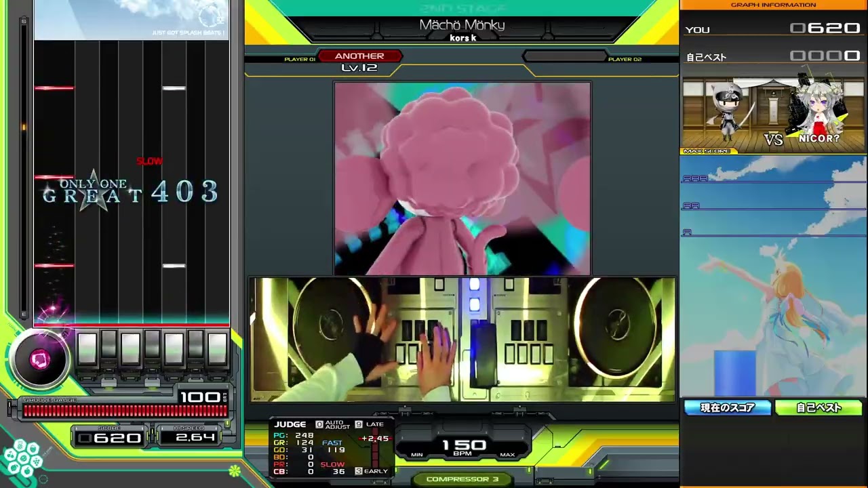Click the VS emblem between the avatars
Viewport: 868px width, 488px height.
coord(774,139)
